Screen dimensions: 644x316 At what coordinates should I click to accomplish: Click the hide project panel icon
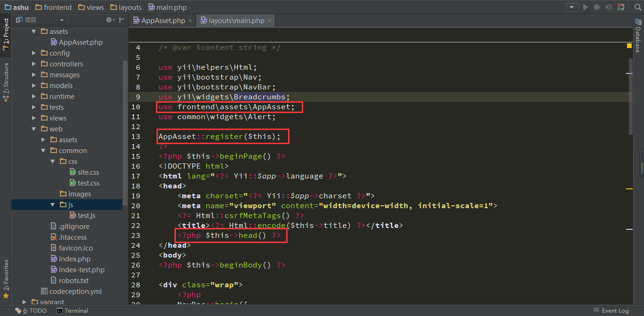(x=122, y=20)
